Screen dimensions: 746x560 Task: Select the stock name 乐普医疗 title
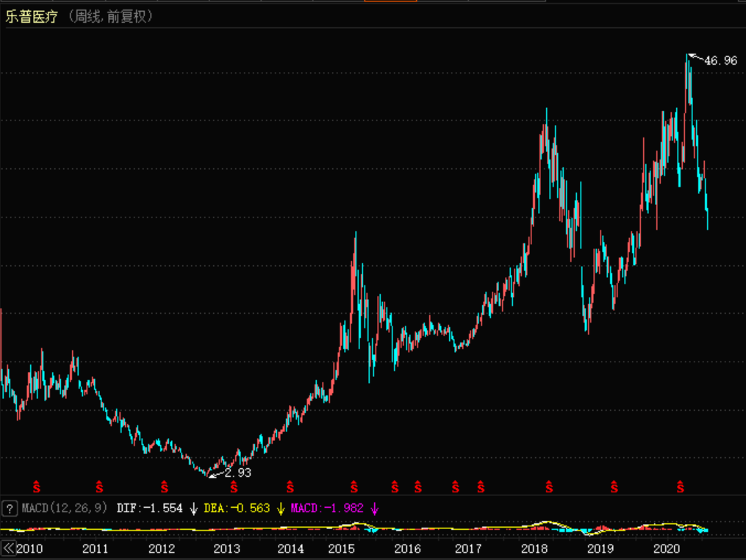[32, 17]
